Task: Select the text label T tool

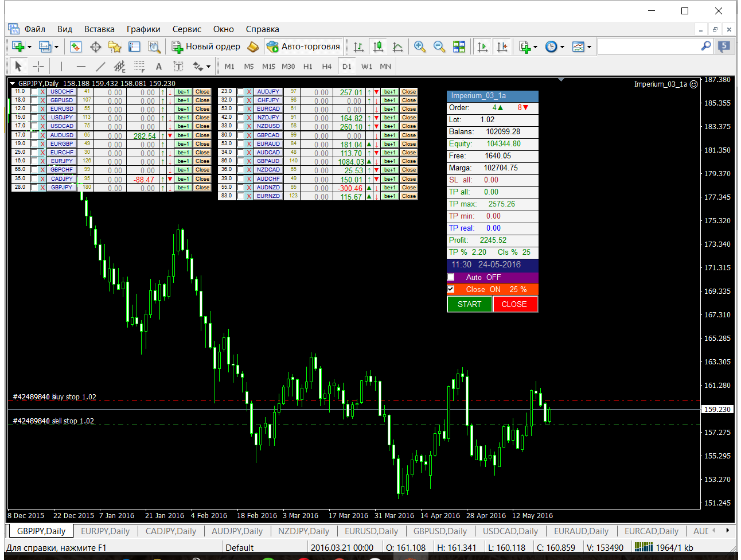Action: (178, 67)
